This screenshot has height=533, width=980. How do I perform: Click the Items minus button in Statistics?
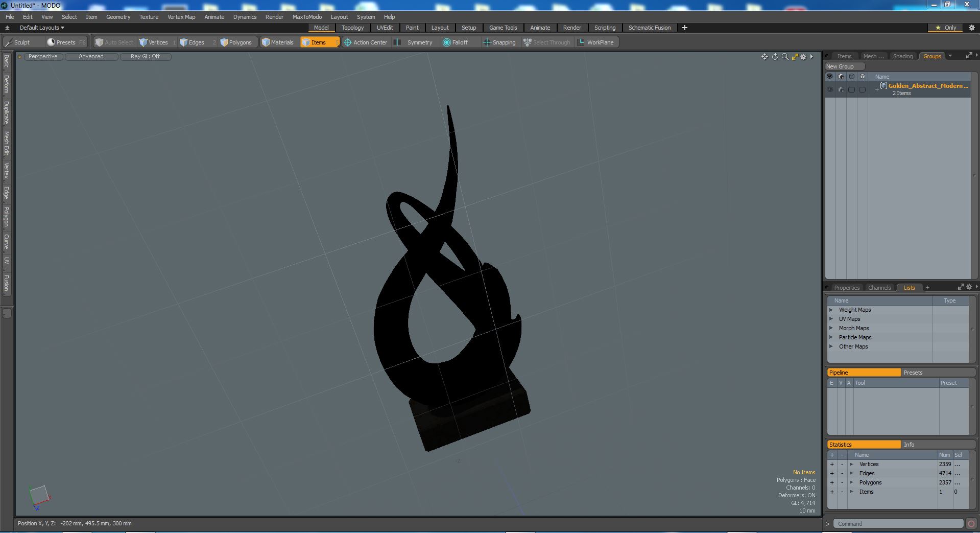(x=842, y=492)
